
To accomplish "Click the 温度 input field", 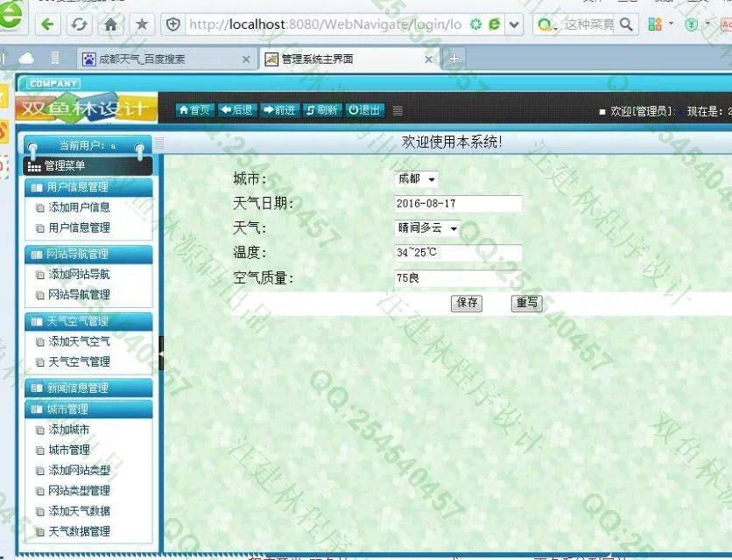I will click(x=458, y=253).
